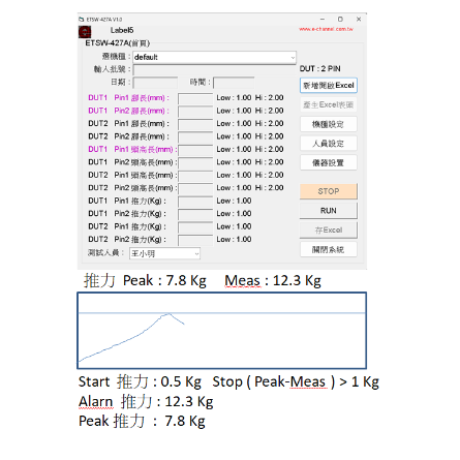Open the default model dropdown arrow
This screenshot has height=460, width=460.
tap(292, 57)
